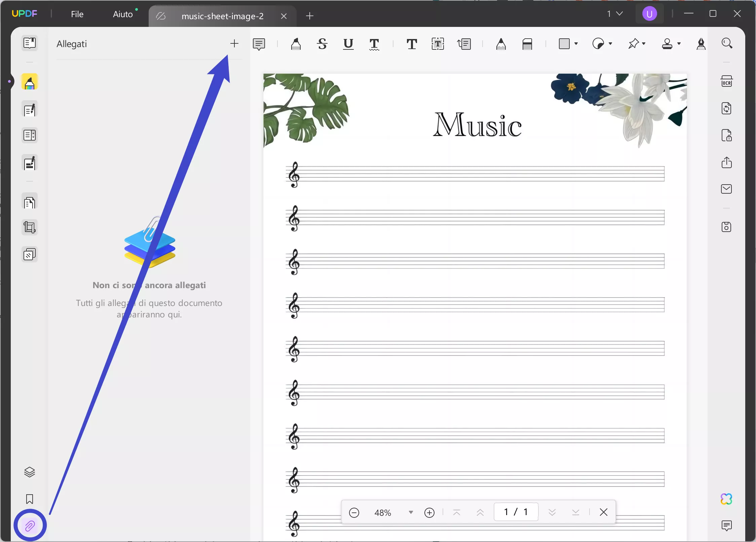Open the Protect PDF lock tool
The width and height of the screenshot is (756, 542).
point(727,135)
